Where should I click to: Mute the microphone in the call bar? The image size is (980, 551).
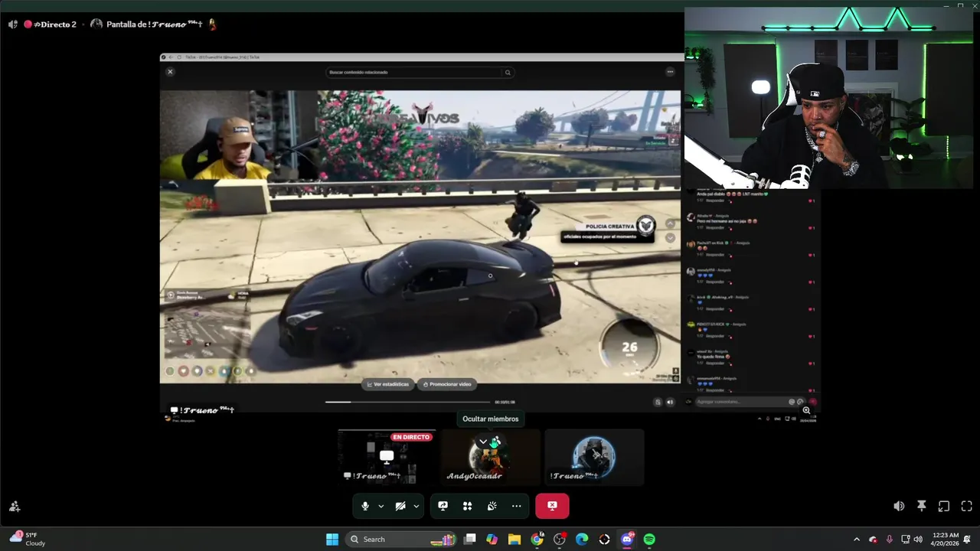[x=365, y=506]
